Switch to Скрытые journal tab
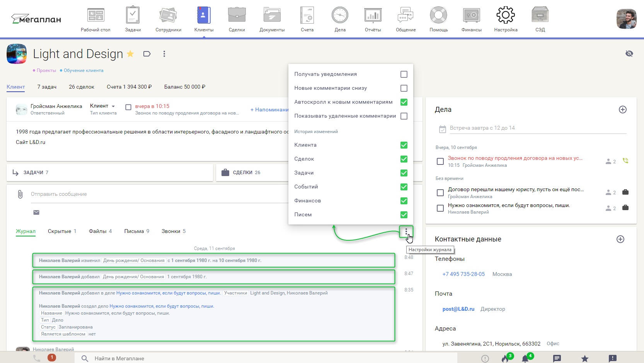The image size is (644, 363). point(62,231)
